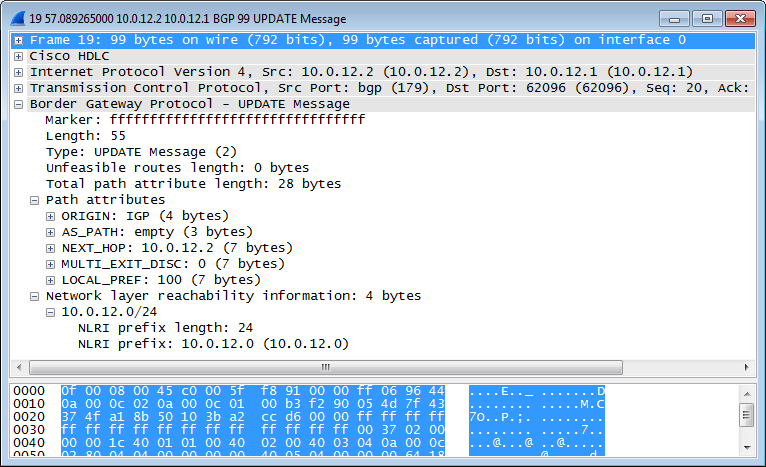Expand the LOCAL_PREF: 100 attribute
Screen dimensions: 766x467
pos(50,280)
